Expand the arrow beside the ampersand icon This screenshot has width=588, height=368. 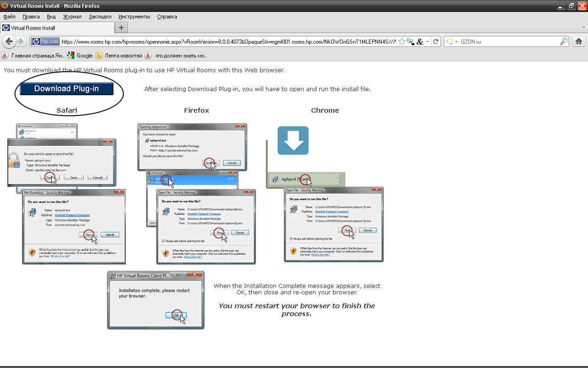(427, 41)
